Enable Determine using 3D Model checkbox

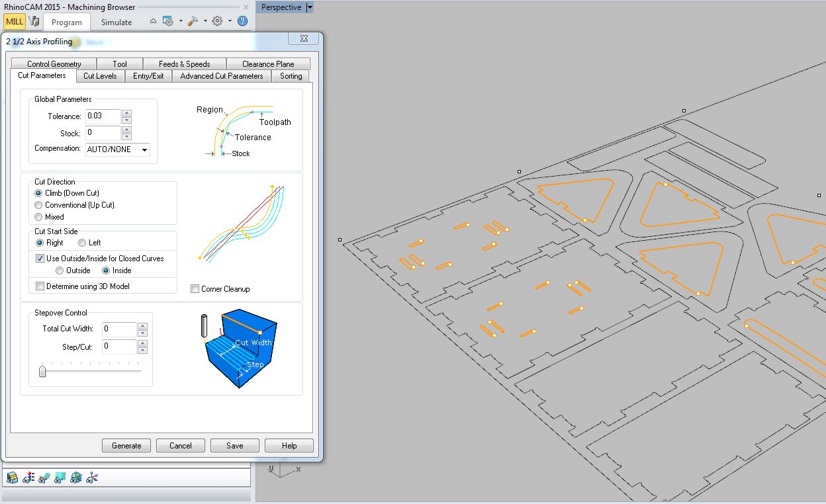click(x=40, y=286)
